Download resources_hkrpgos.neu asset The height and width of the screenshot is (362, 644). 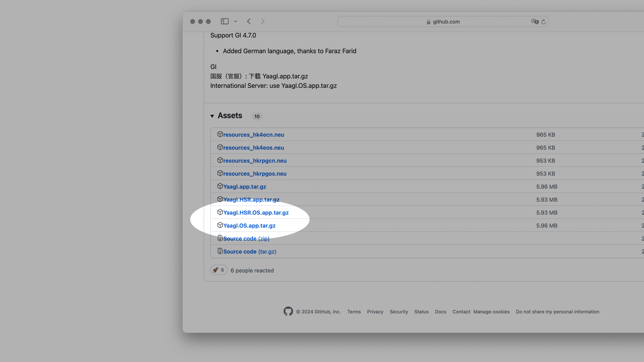point(255,174)
